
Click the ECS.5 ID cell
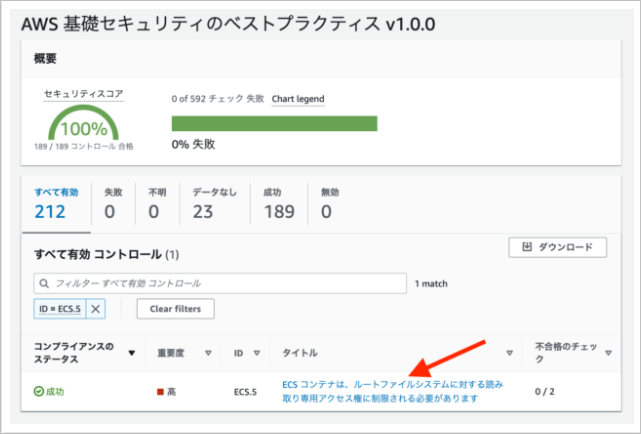245,392
